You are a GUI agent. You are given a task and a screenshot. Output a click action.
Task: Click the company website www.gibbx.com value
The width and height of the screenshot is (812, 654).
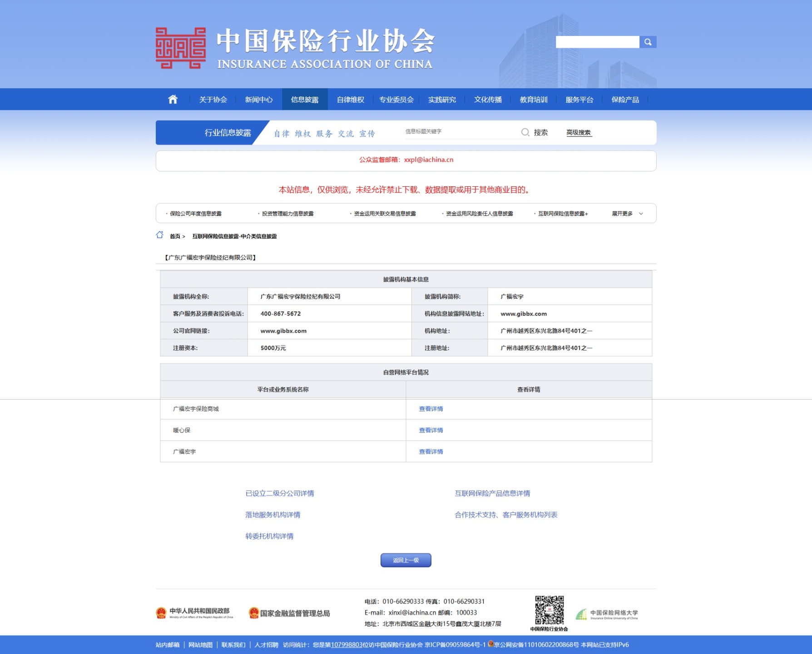(283, 331)
